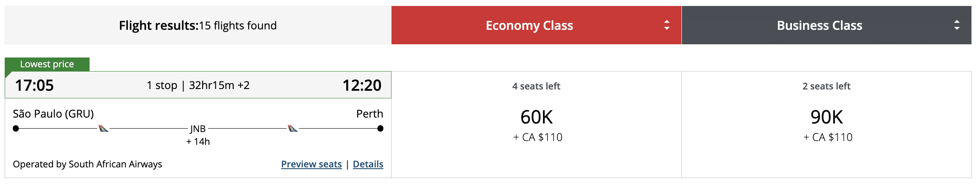Click the airline tail logo after JNB
Image resolution: width=980 pixels, height=184 pixels.
pos(293,128)
